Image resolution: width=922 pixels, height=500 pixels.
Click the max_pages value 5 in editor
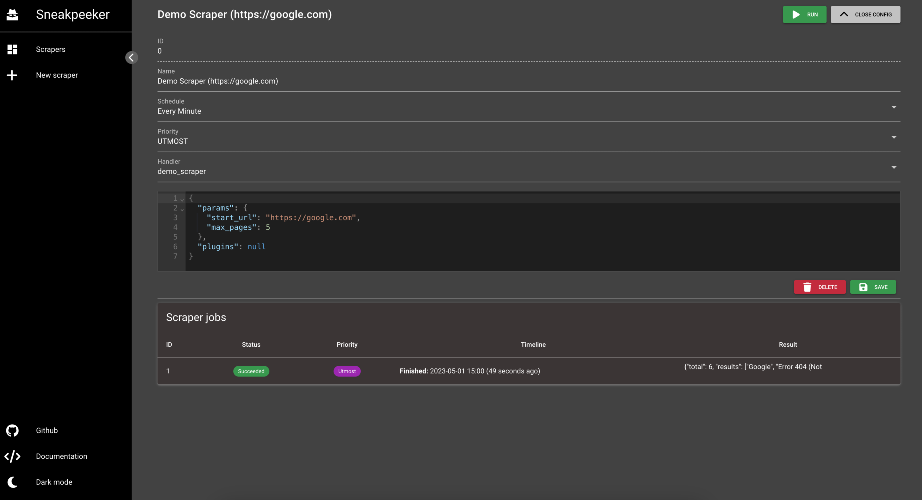point(268,228)
